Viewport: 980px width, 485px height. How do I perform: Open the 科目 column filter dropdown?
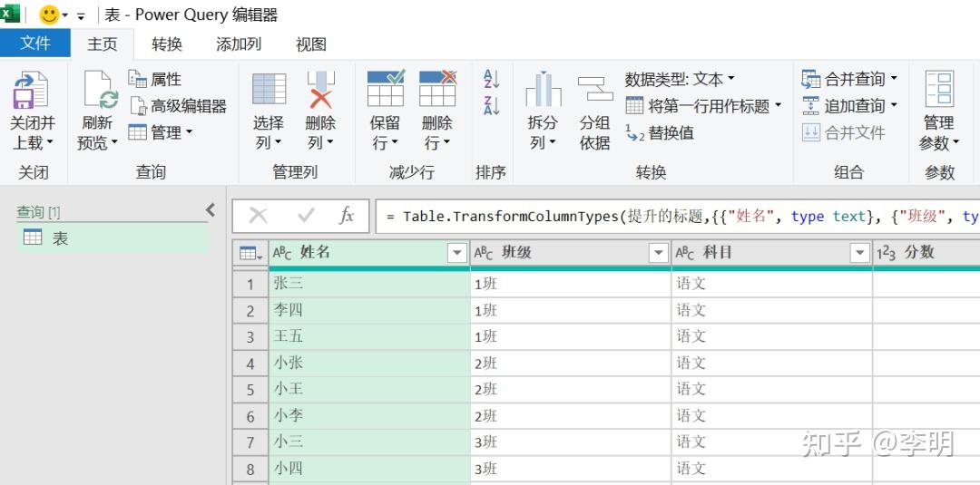[860, 253]
